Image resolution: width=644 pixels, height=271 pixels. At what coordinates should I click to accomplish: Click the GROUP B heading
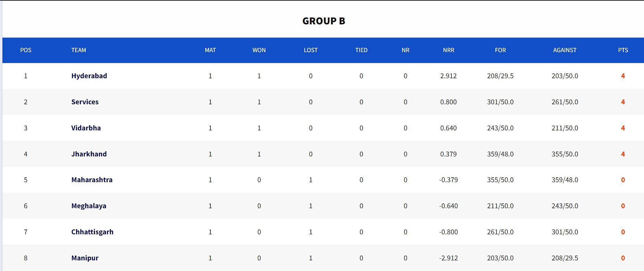pyautogui.click(x=324, y=21)
